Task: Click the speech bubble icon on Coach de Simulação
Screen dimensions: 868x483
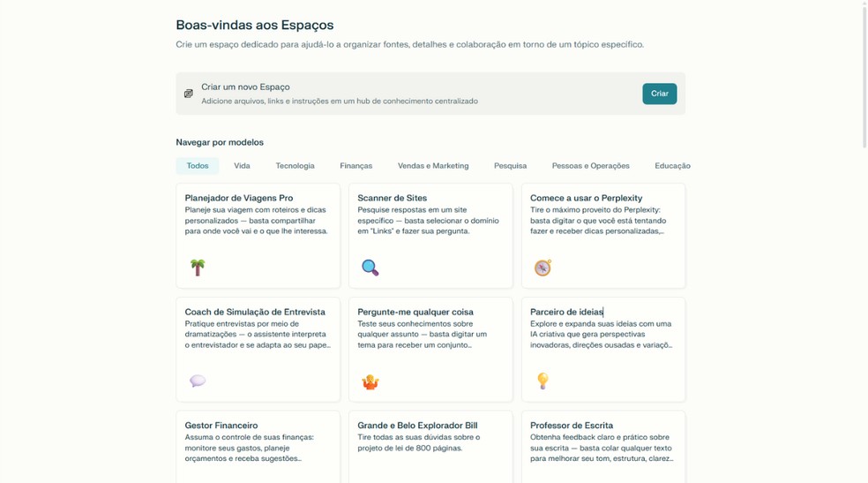Action: (x=198, y=381)
